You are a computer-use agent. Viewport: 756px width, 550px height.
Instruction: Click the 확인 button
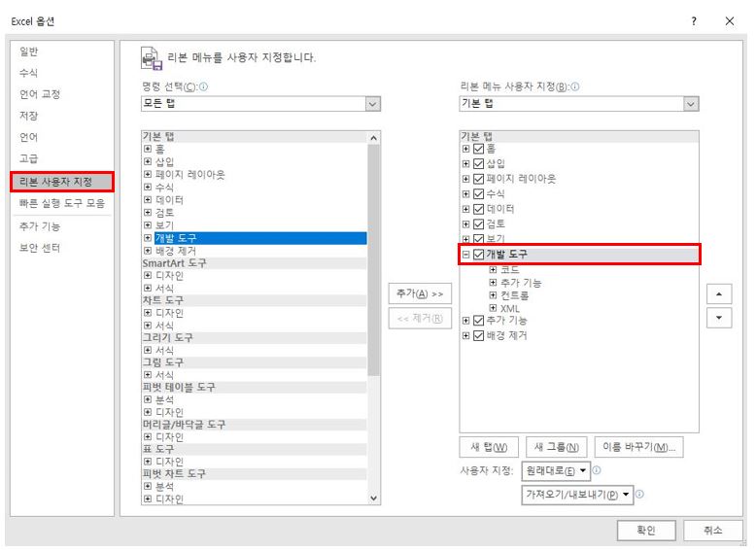[646, 531]
